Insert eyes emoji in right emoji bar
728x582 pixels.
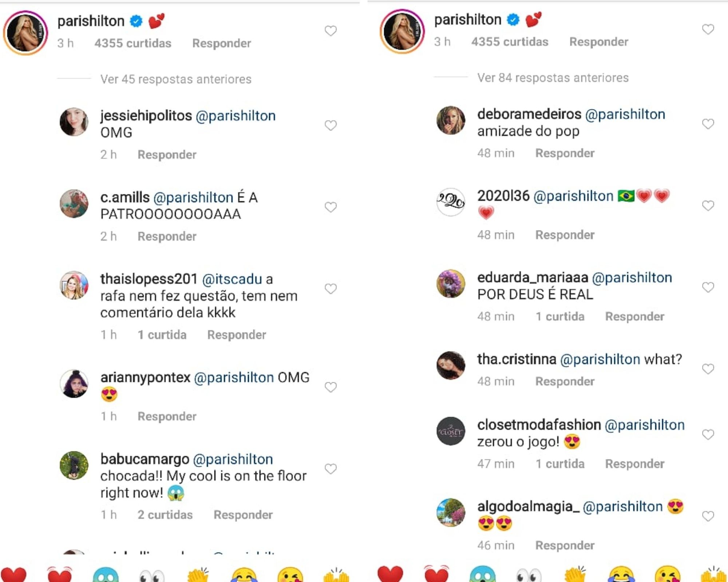coord(529,575)
